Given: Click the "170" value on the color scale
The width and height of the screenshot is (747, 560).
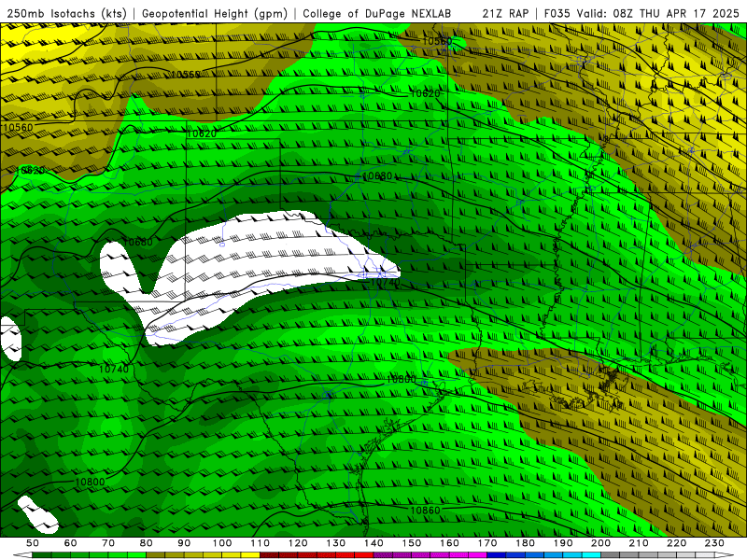Looking at the screenshot, I should coord(487,543).
